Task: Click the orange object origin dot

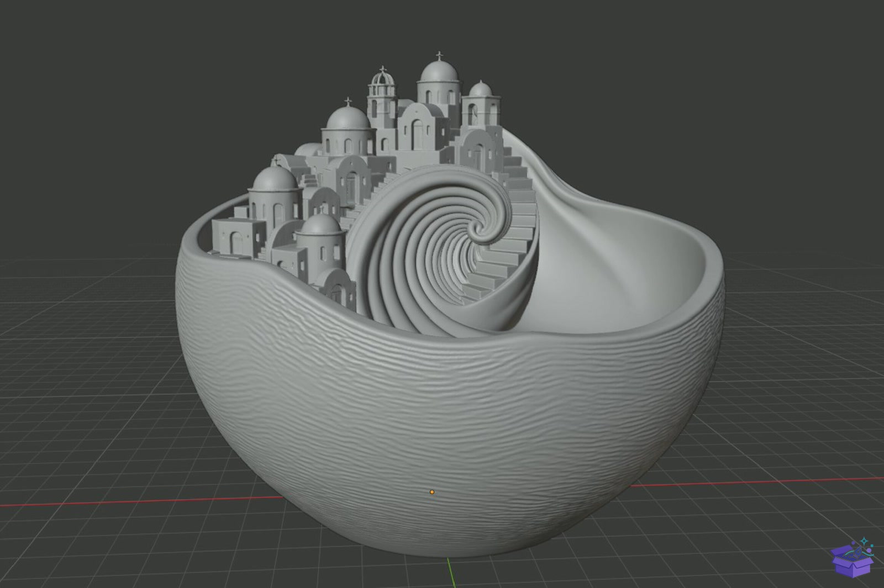Action: [432, 492]
